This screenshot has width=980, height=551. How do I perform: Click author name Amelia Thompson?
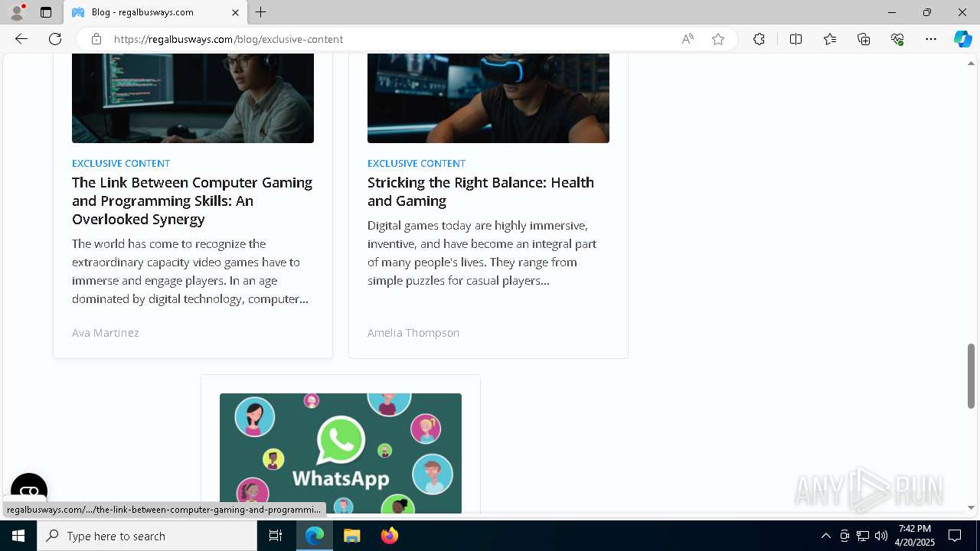tap(413, 332)
